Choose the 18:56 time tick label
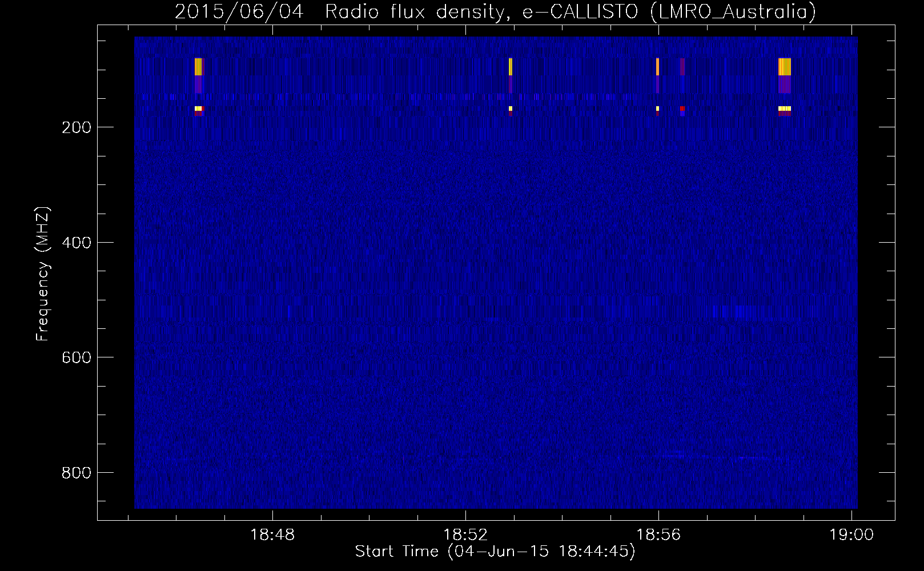 (658, 535)
